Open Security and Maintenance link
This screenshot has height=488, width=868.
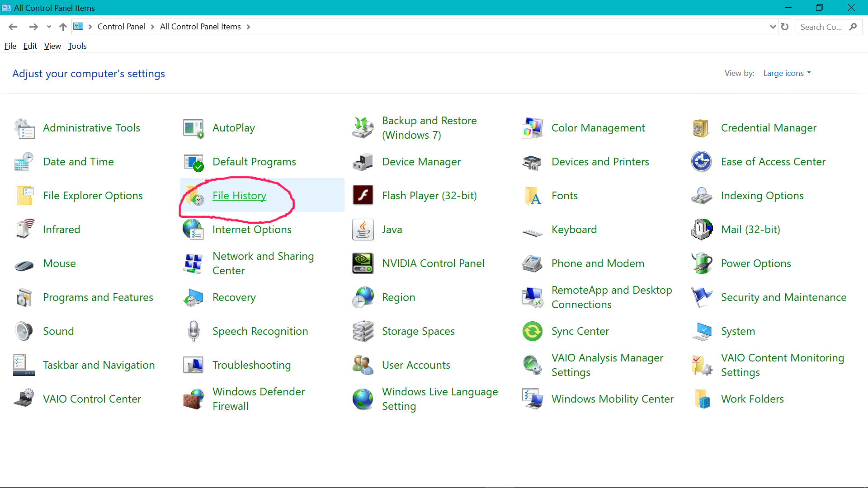coord(783,297)
